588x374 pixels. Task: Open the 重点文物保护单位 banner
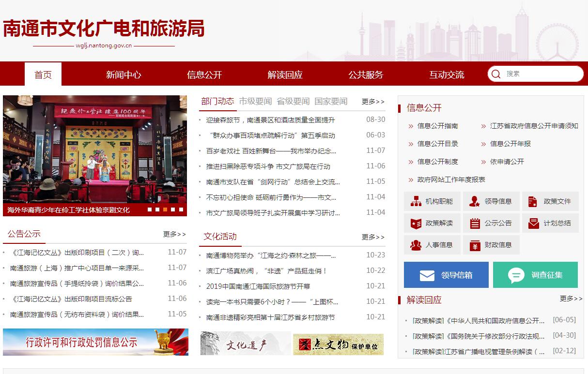coord(338,344)
